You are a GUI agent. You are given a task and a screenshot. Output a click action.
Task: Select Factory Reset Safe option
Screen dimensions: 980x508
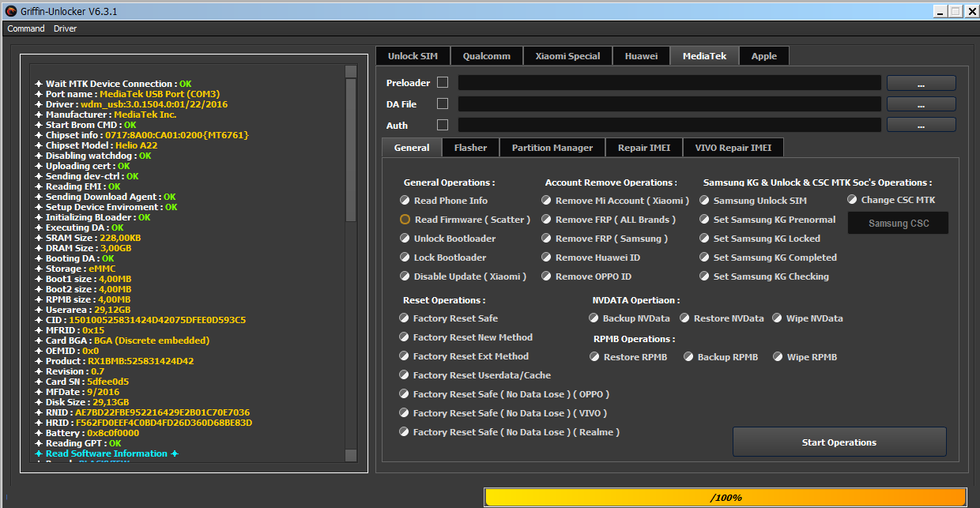click(x=449, y=318)
